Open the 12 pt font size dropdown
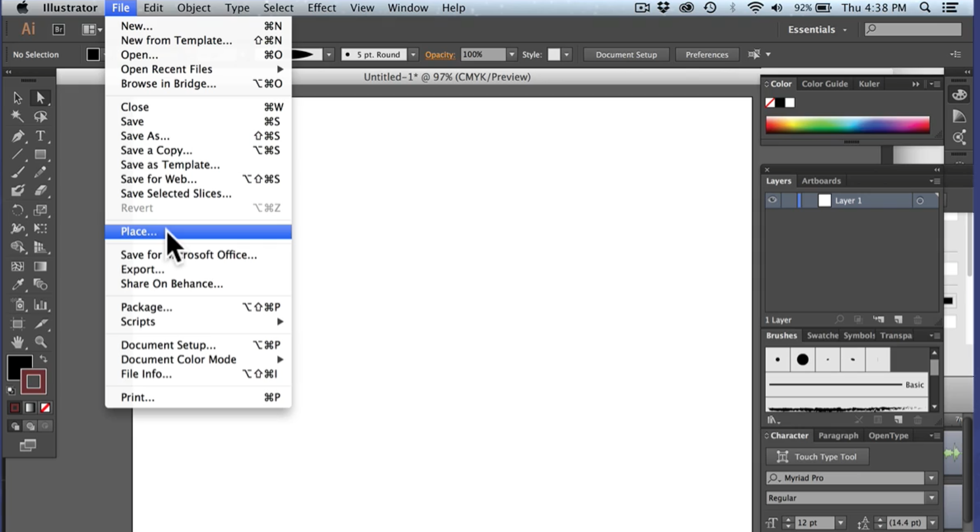This screenshot has height=532, width=980. click(841, 523)
